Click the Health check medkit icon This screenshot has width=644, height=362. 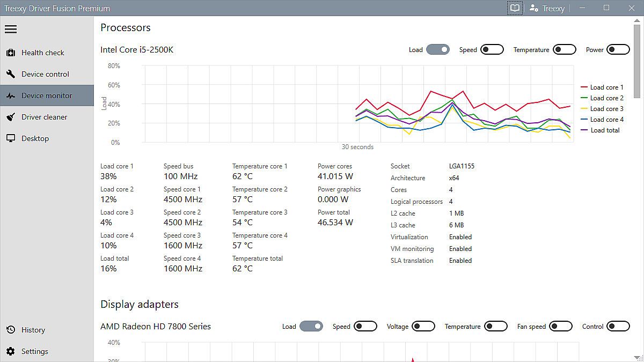(11, 53)
